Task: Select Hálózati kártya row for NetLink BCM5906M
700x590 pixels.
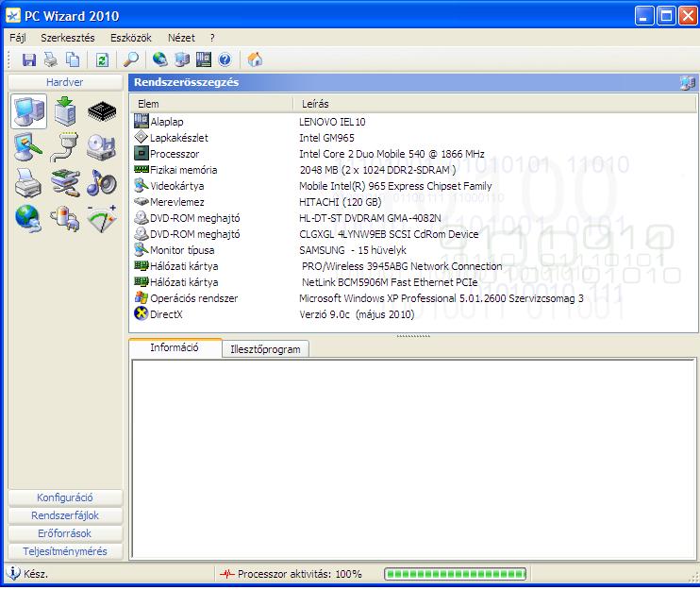Action: click(x=413, y=282)
